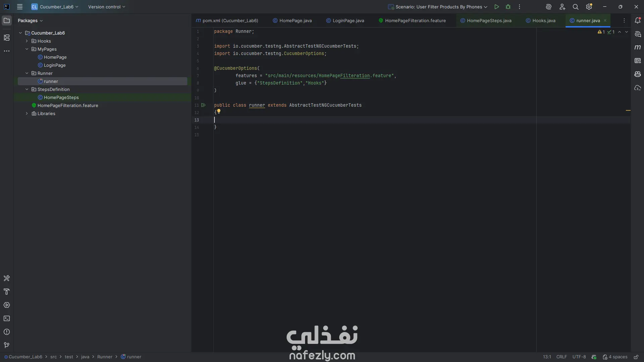The width and height of the screenshot is (644, 362).
Task: Switch to Hooks.java tab
Action: (541, 20)
